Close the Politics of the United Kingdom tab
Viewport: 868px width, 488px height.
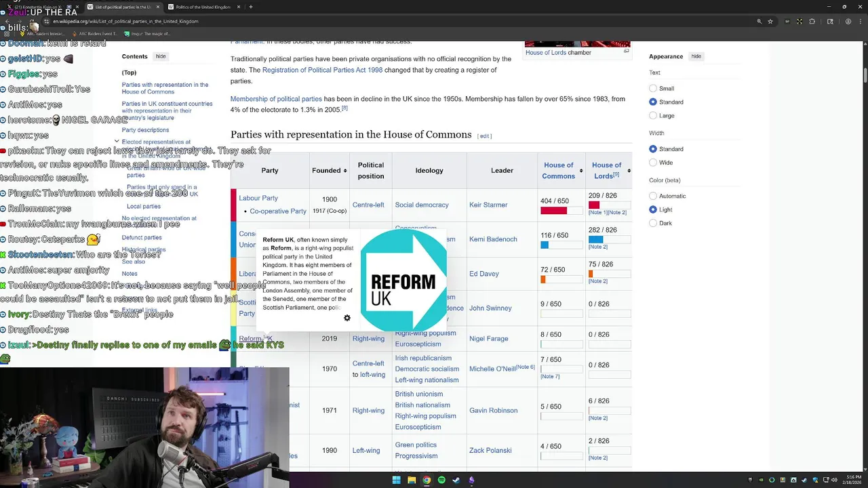pos(240,7)
